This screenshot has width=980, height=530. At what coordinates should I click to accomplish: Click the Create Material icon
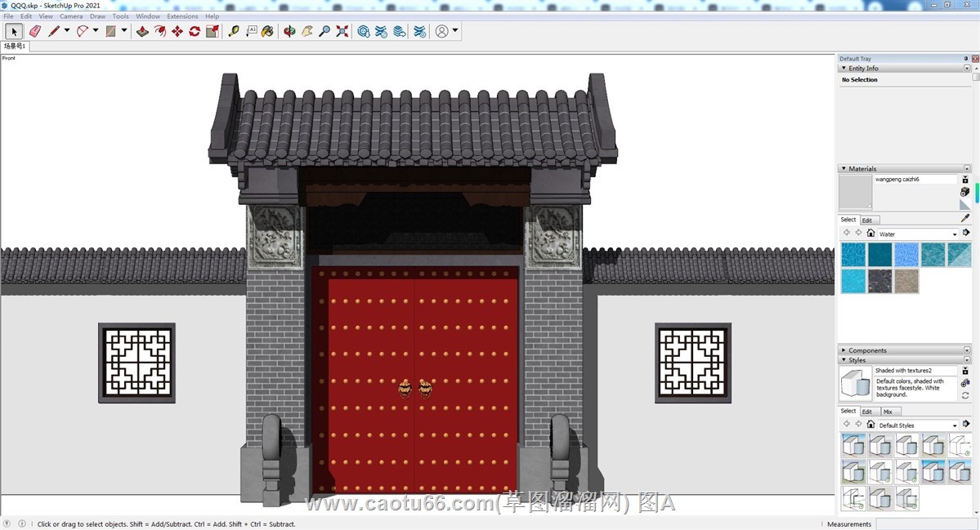point(965,192)
